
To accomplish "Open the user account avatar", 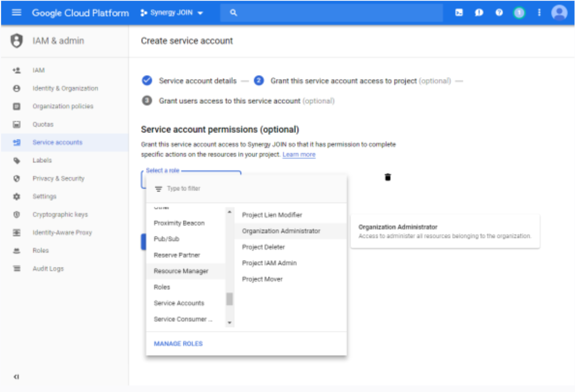I will (x=559, y=13).
